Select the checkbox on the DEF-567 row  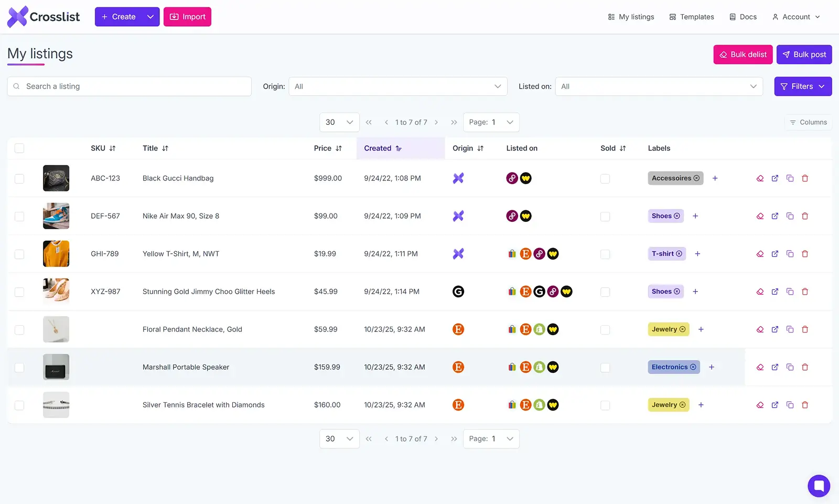(19, 216)
